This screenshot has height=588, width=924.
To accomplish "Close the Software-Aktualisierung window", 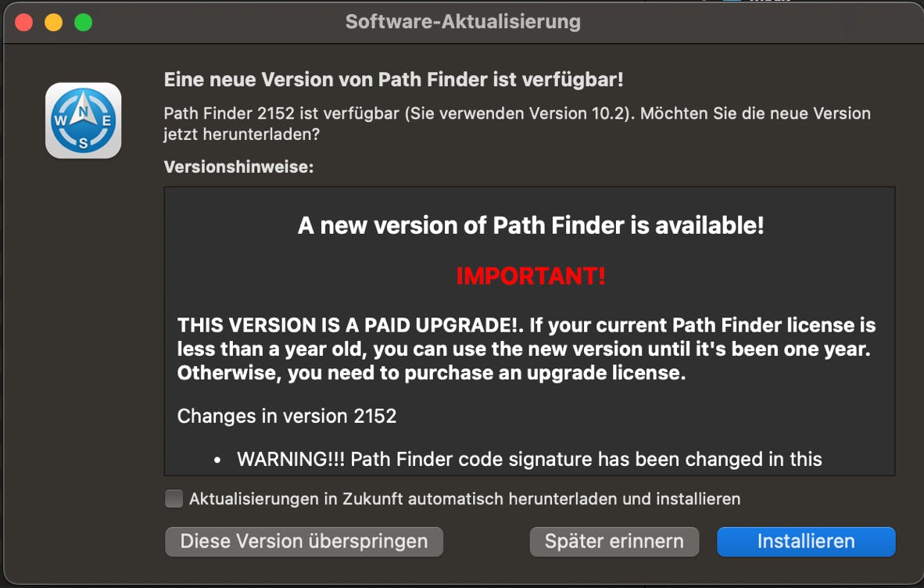I will pos(23,23).
